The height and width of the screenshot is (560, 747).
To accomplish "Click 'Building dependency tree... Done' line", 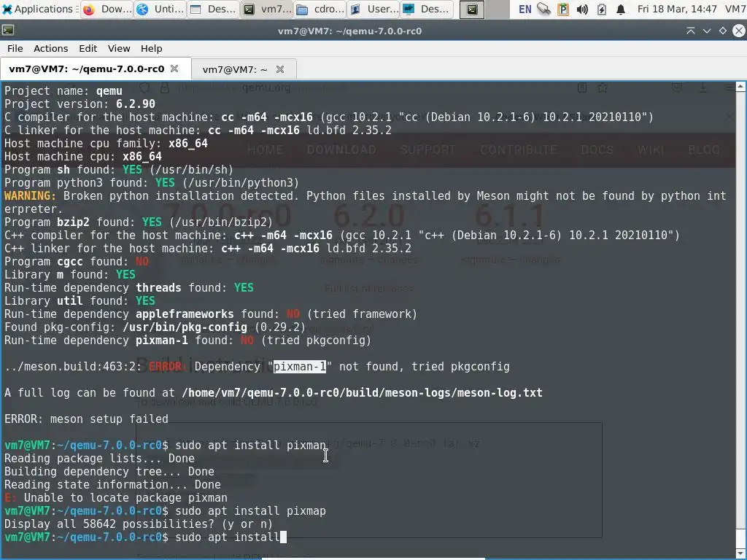I will point(109,472).
